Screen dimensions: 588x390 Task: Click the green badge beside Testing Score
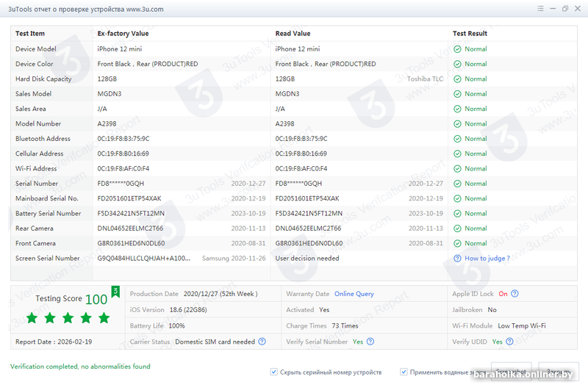115,292
